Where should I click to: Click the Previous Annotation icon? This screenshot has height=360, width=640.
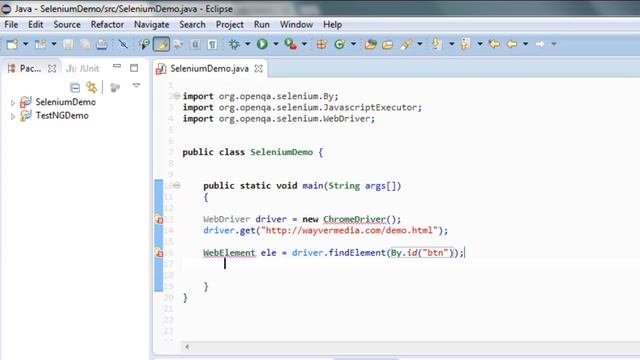465,44
